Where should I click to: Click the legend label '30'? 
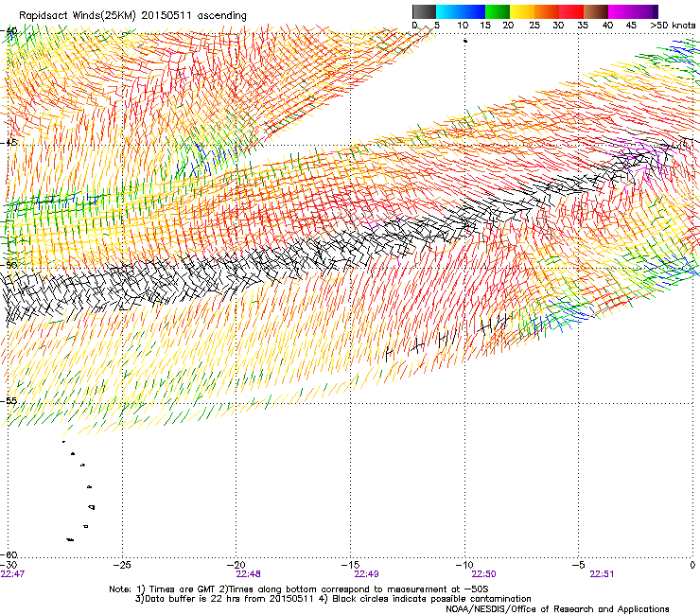click(558, 26)
